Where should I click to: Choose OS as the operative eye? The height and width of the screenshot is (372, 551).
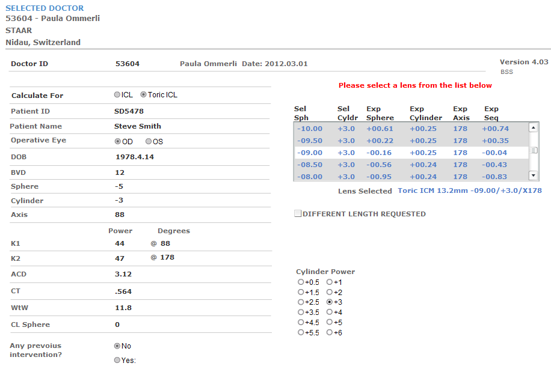tap(148, 141)
